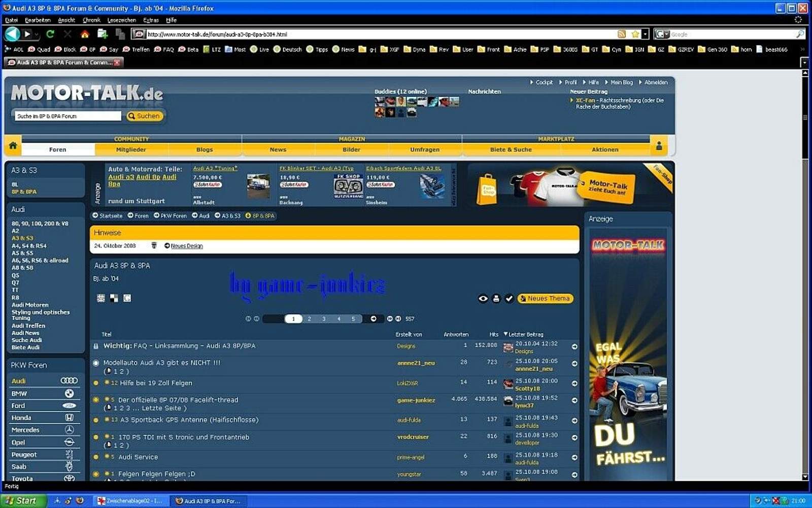Switch to the Mitglieder tab
This screenshot has width=812, height=508.
pos(131,149)
